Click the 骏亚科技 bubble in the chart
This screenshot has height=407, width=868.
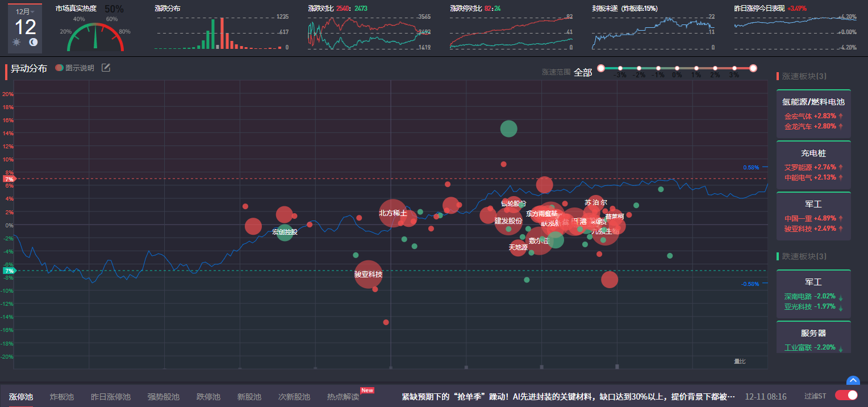tap(369, 273)
